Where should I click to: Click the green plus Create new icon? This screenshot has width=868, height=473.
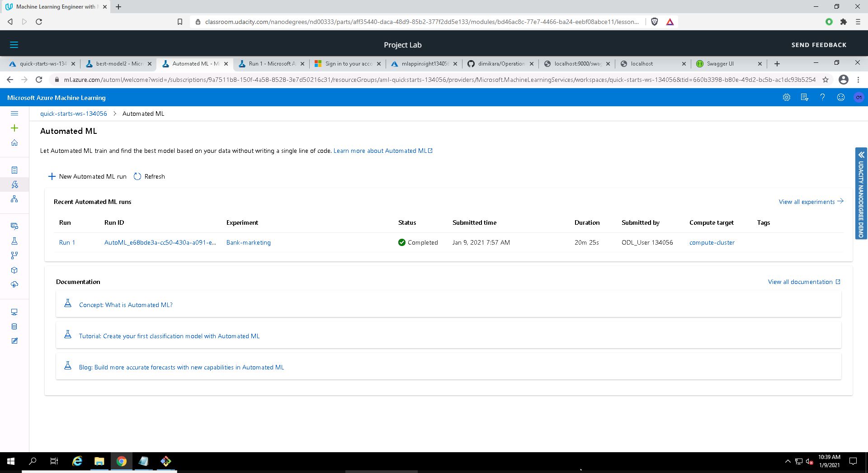click(x=14, y=128)
